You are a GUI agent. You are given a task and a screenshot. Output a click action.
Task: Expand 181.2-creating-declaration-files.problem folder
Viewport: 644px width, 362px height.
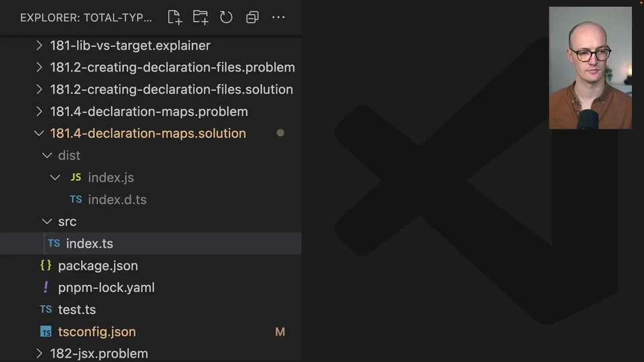[172, 68]
